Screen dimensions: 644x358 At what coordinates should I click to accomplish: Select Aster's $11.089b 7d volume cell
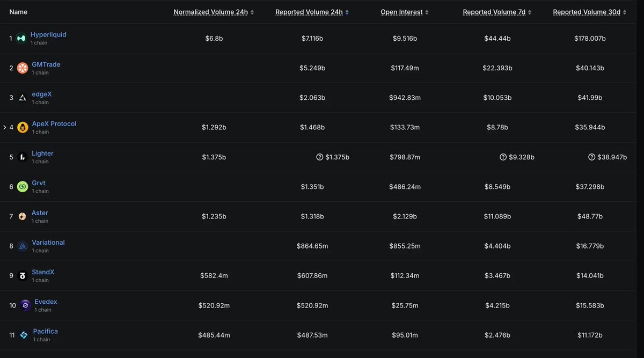(x=497, y=217)
